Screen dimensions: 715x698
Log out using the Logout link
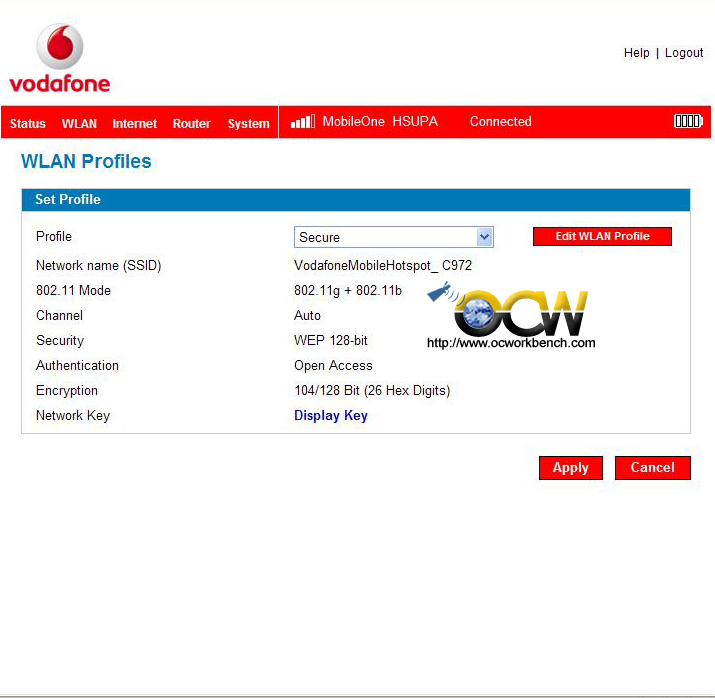[684, 53]
